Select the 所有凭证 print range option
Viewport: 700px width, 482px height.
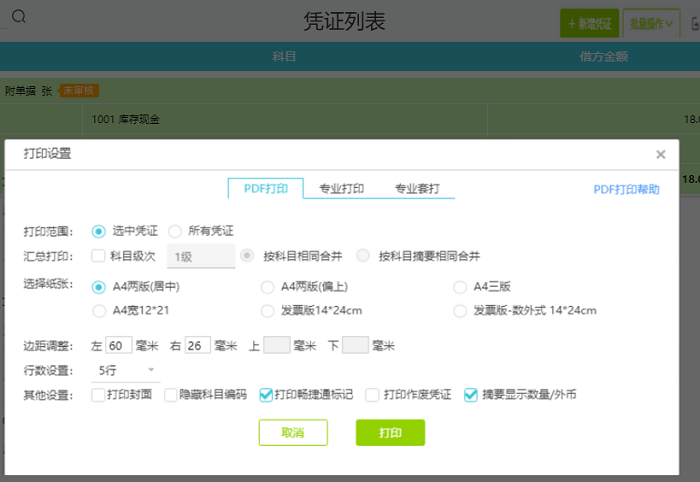pyautogui.click(x=175, y=231)
